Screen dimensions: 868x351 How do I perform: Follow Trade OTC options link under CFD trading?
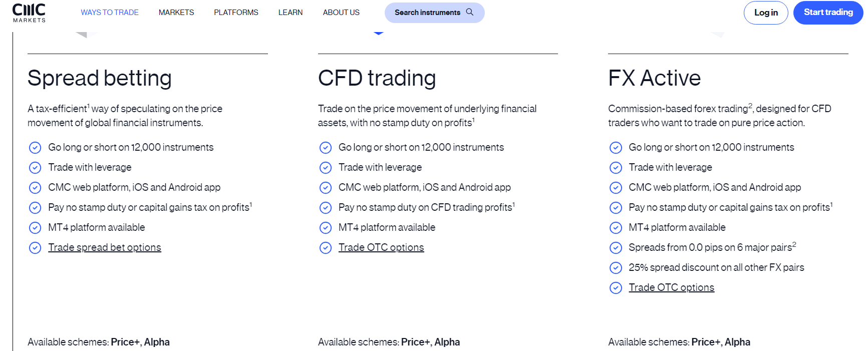click(381, 247)
